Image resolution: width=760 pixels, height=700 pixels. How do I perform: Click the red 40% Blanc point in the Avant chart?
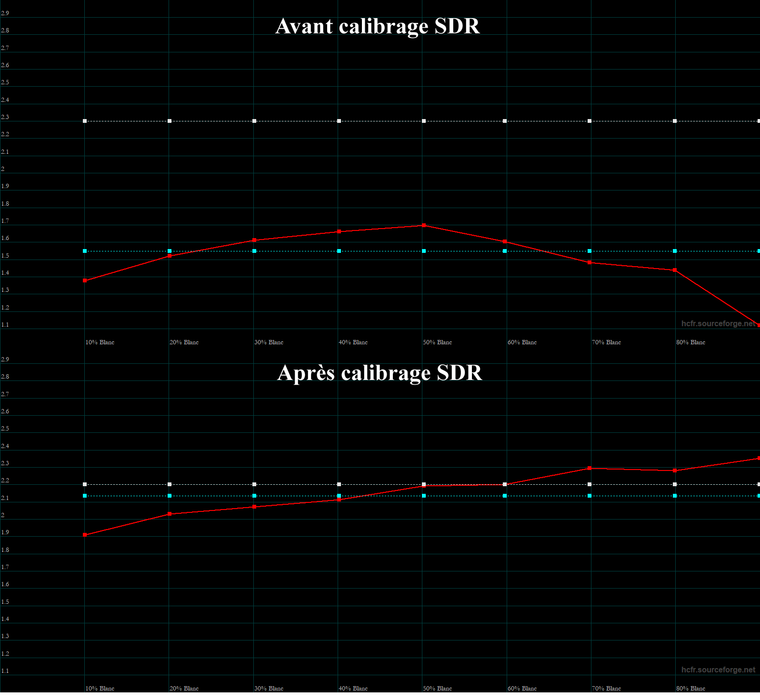tap(339, 231)
